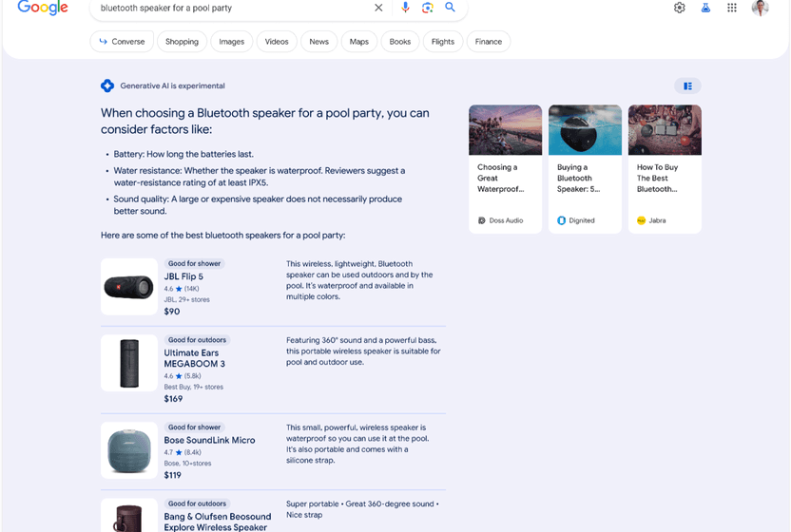Click the $90 price
The image size is (791, 532).
(x=171, y=312)
